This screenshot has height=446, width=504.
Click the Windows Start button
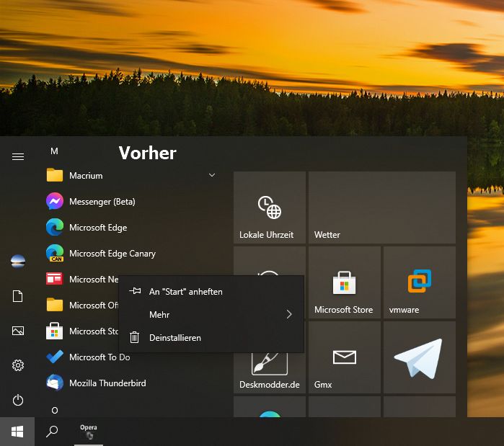click(17, 432)
